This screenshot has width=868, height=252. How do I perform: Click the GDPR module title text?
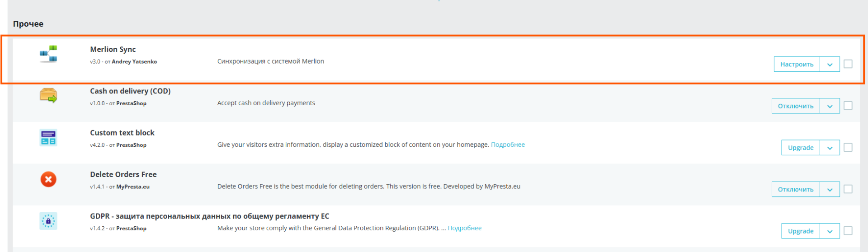coord(210,216)
